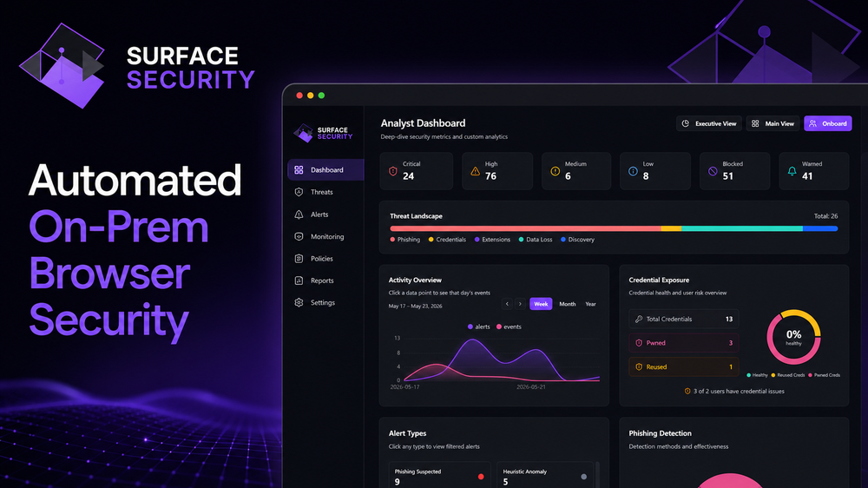The height and width of the screenshot is (488, 868).
Task: Open the Threats shield icon in sidebar
Action: click(299, 192)
